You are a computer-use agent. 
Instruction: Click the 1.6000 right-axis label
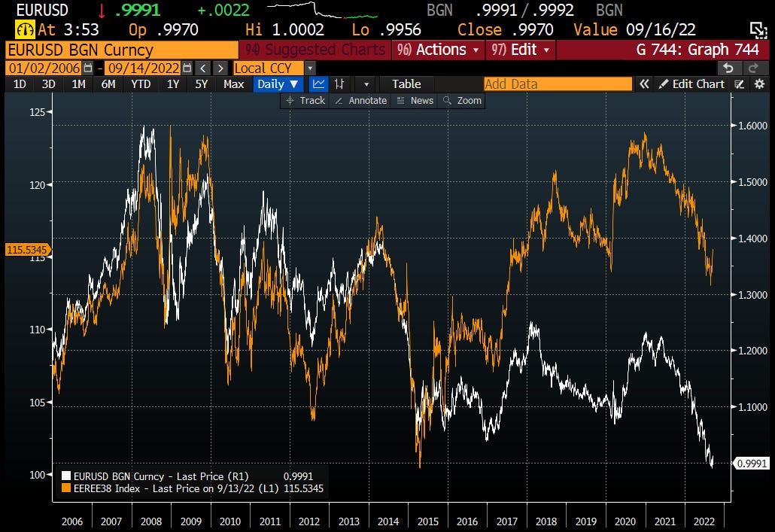(x=752, y=126)
